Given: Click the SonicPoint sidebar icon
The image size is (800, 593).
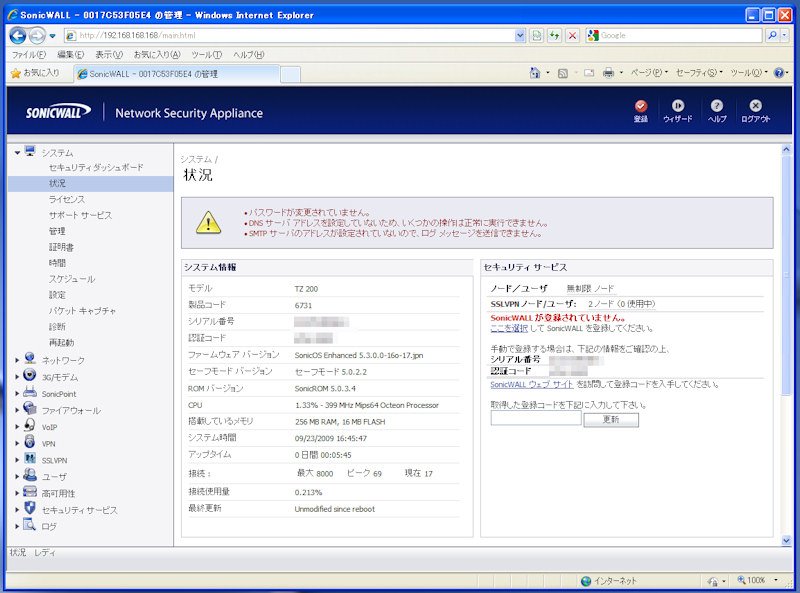Looking at the screenshot, I should pyautogui.click(x=30, y=392).
